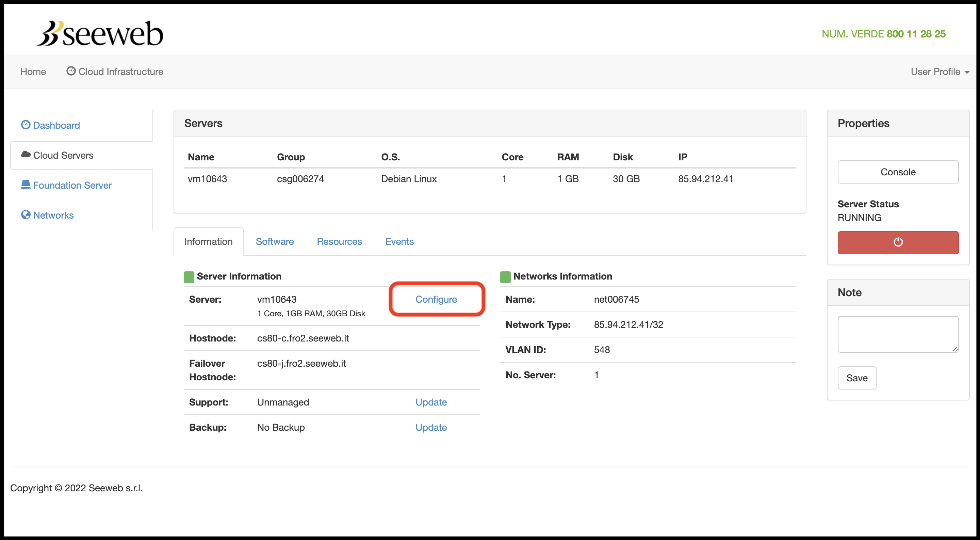
Task: Click the red power button
Action: [x=898, y=242]
